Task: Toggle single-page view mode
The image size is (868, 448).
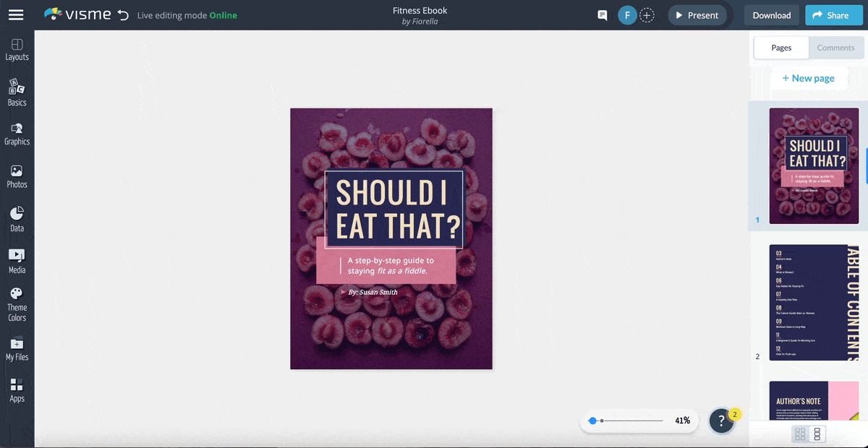Action: [x=818, y=434]
